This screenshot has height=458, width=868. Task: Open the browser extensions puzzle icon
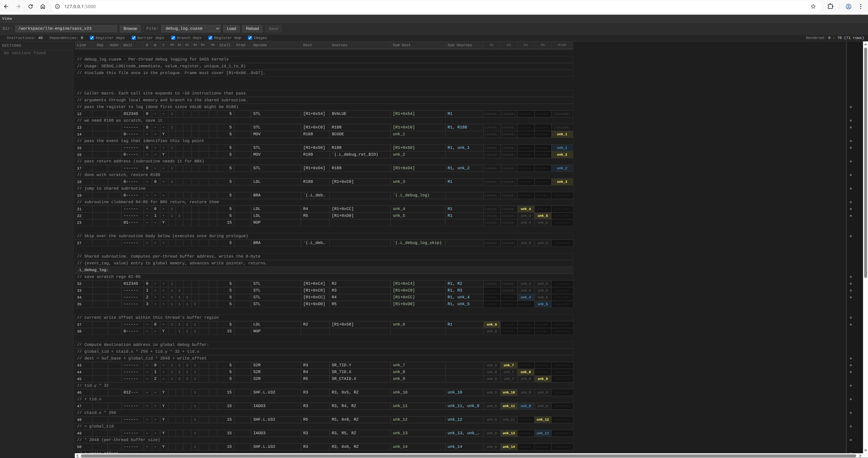[830, 6]
